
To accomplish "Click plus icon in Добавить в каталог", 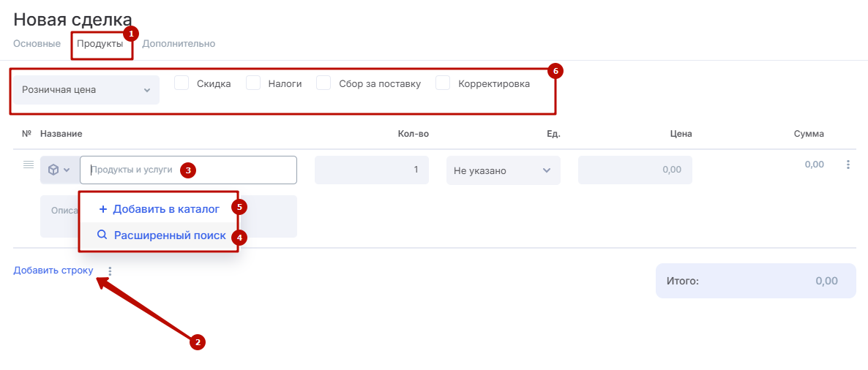I will (103, 209).
